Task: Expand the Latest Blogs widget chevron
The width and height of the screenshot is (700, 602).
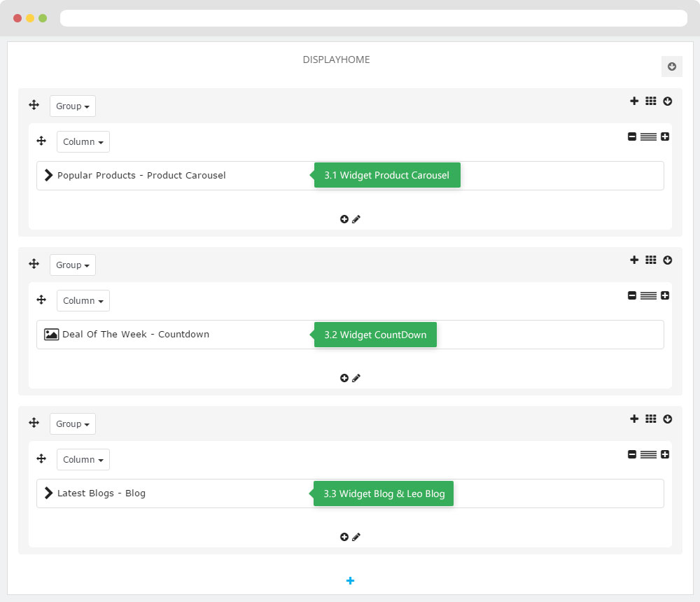Action: [49, 493]
